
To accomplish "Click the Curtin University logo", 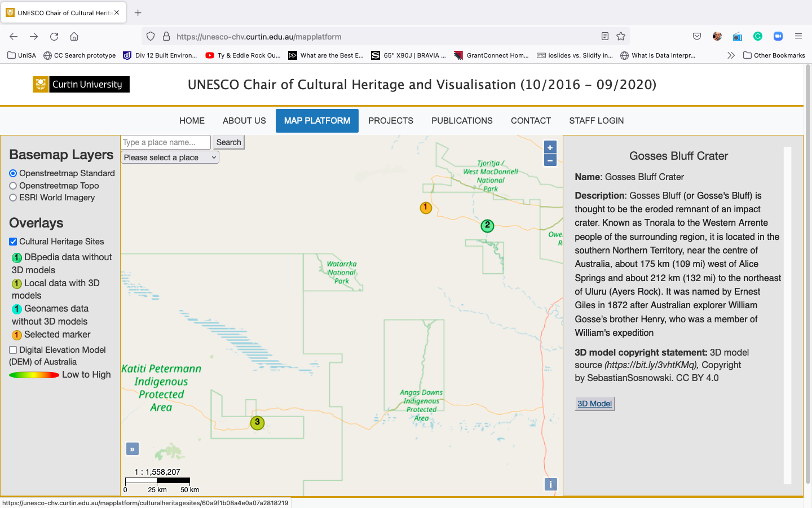I will 81,84.
